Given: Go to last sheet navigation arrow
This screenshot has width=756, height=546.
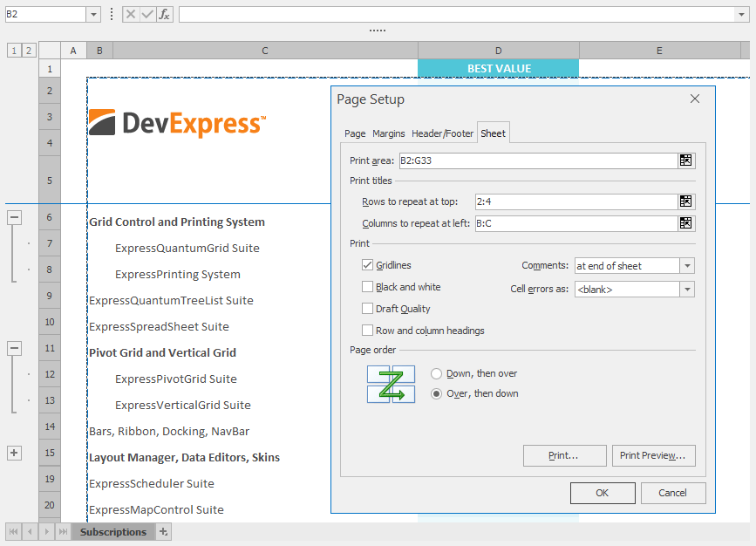Looking at the screenshot, I should coord(63,531).
